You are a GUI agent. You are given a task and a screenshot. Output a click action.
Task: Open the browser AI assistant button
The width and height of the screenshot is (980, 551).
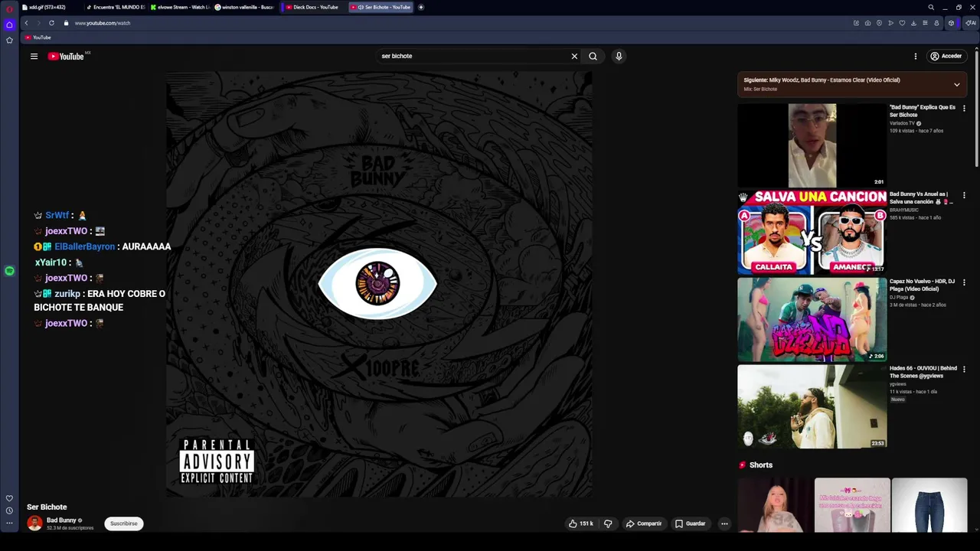(970, 23)
